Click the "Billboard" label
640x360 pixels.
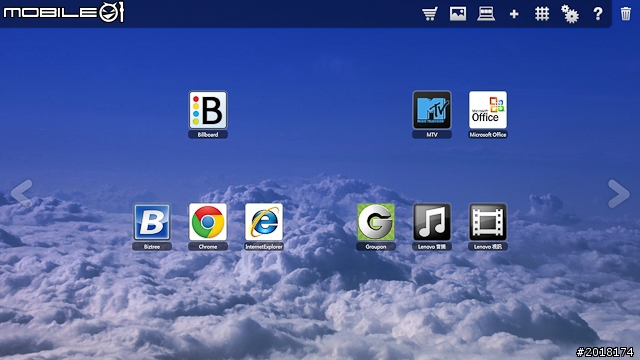click(208, 134)
